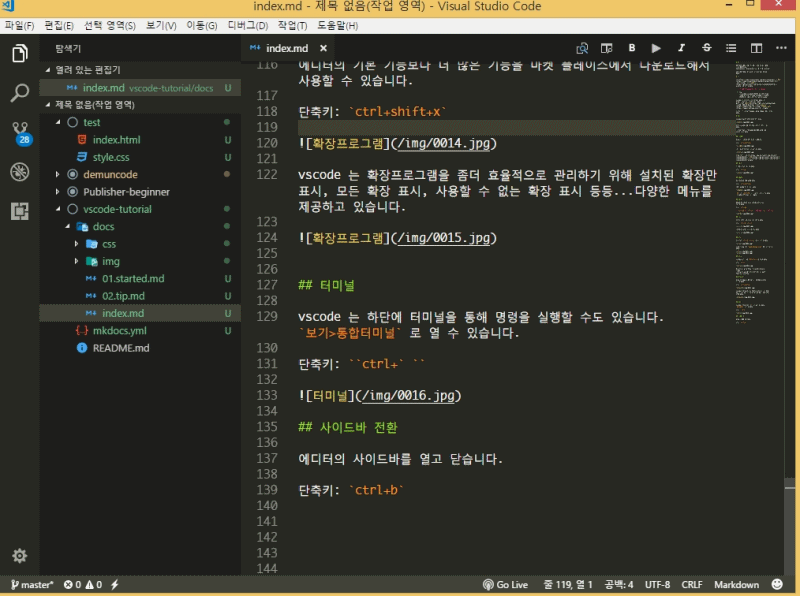800x596 pixels.
Task: Toggle italic formatting icon
Action: coord(681,48)
